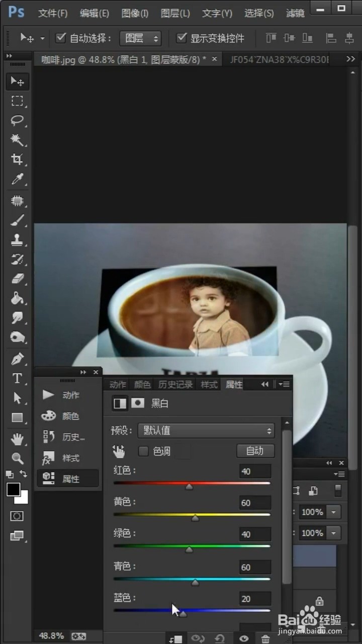
Task: Open the Layers panel flyout menu
Action: coord(339,474)
